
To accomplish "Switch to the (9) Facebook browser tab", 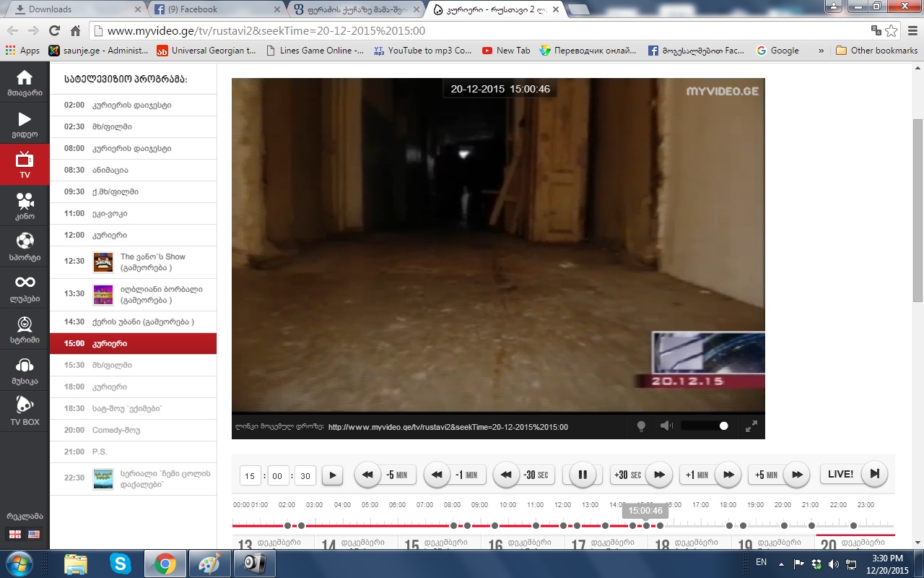I will (217, 9).
